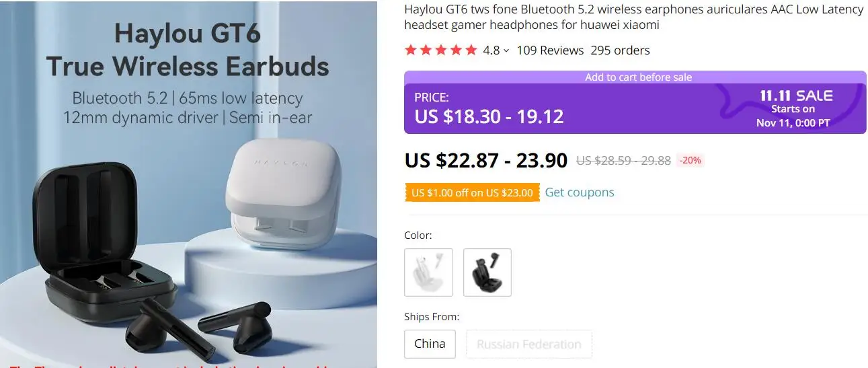Open the 109 Reviews link
The height and width of the screenshot is (368, 868).
click(x=550, y=50)
